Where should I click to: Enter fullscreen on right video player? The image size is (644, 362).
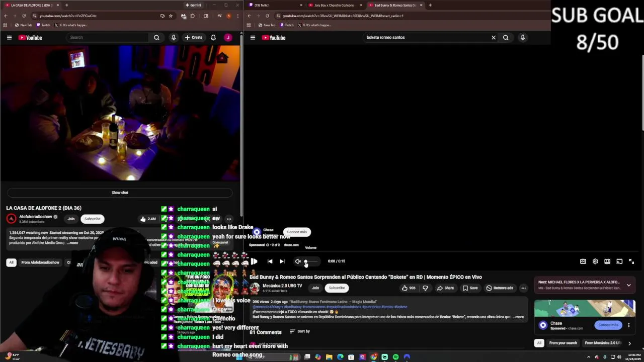631,261
